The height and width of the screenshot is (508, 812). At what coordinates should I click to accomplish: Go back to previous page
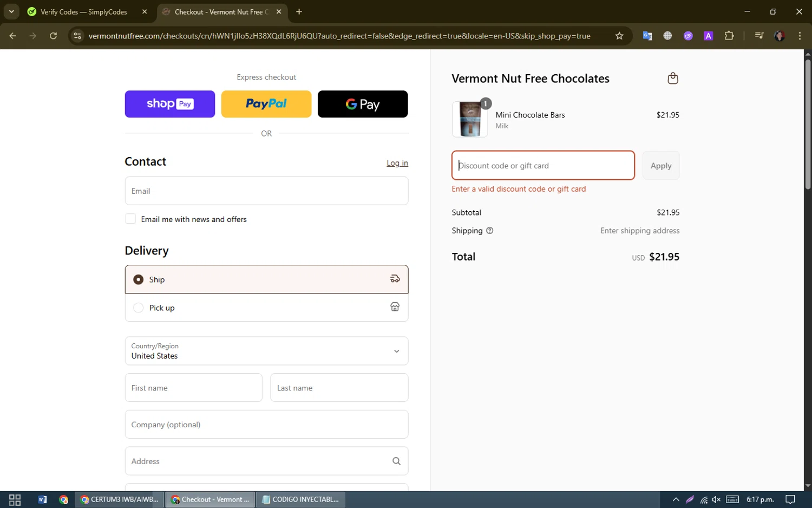coord(13,36)
